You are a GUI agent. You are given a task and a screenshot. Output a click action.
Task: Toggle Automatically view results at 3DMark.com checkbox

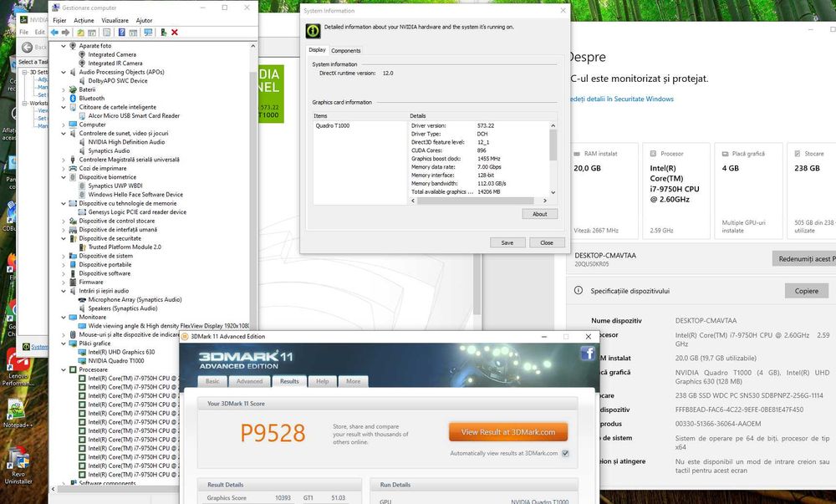tap(565, 453)
